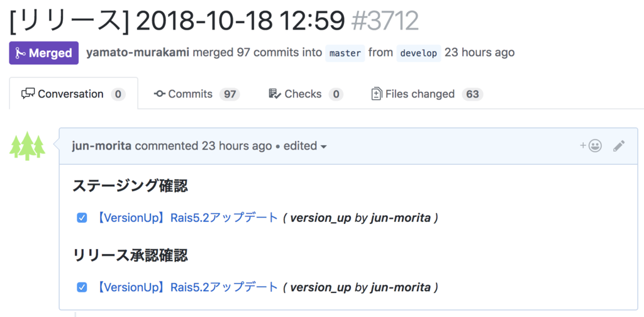
Task: Open the Checks tab
Action: tap(303, 94)
